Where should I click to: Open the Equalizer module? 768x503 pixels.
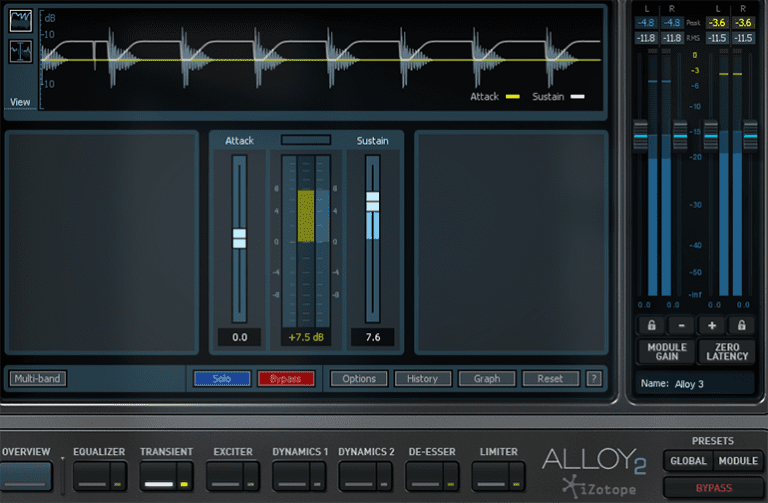[92, 476]
